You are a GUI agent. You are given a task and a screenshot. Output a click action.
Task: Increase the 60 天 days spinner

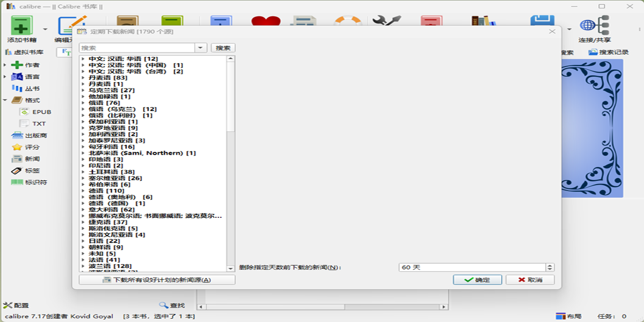[550, 265]
